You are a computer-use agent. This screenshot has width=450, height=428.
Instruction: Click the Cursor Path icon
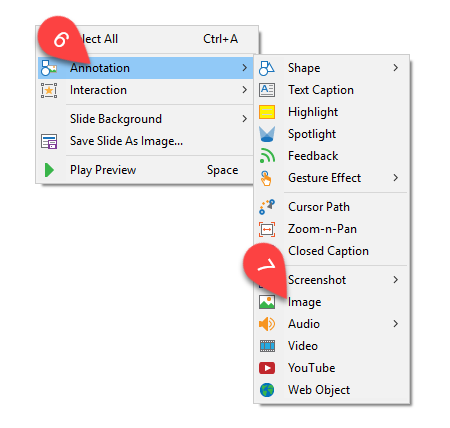pyautogui.click(x=267, y=207)
